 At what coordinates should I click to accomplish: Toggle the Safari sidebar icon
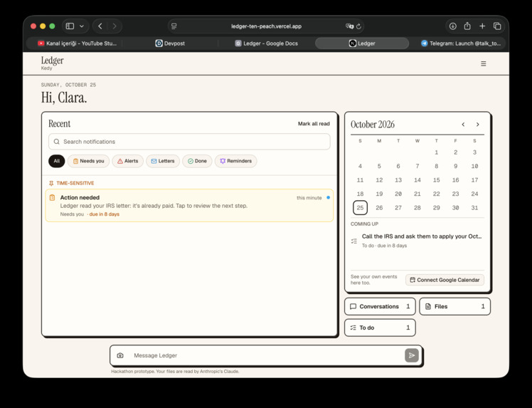click(70, 26)
